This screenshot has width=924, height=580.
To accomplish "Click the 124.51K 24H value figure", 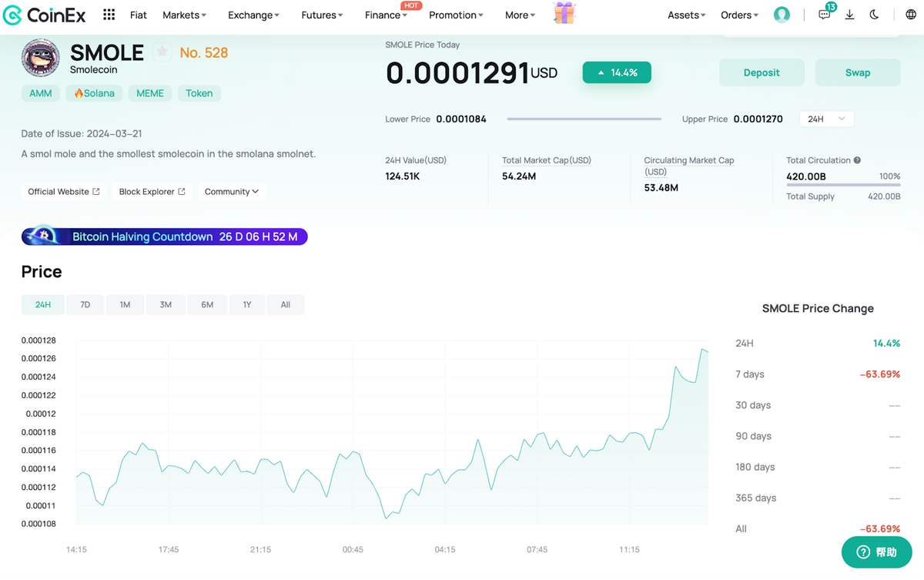I will tap(403, 176).
